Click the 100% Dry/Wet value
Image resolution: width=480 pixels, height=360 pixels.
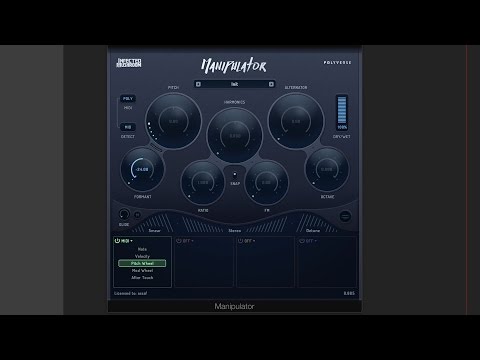pyautogui.click(x=342, y=127)
